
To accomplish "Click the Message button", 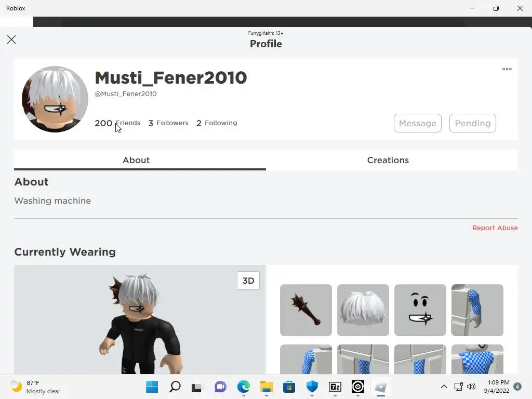I will click(418, 123).
